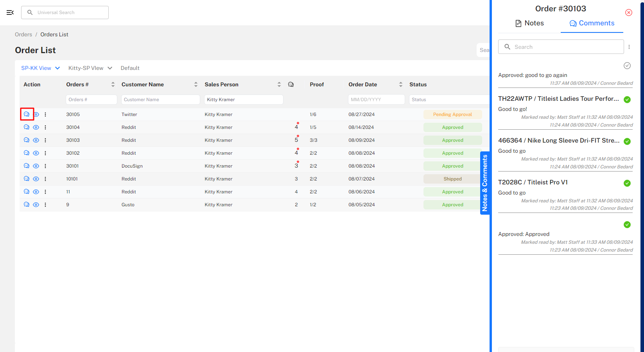Viewport: 644px width, 352px height.
Task: Click comment count 5 for order 30103
Action: click(x=296, y=140)
